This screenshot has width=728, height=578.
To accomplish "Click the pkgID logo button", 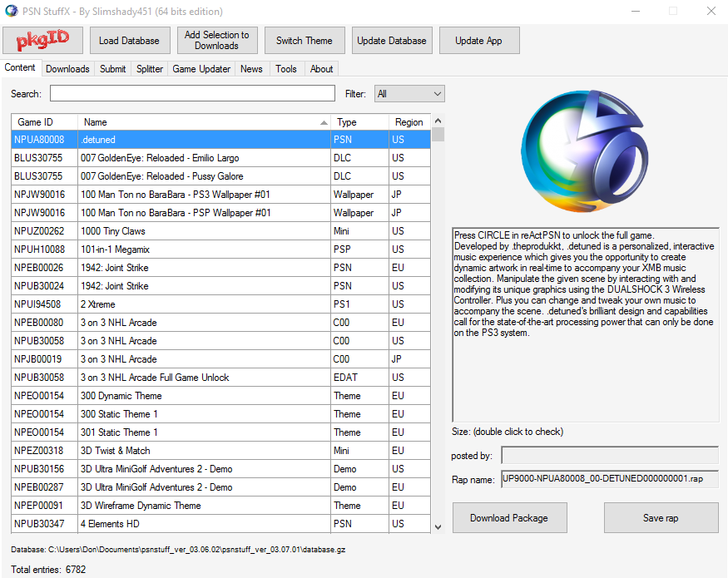I will coord(42,41).
